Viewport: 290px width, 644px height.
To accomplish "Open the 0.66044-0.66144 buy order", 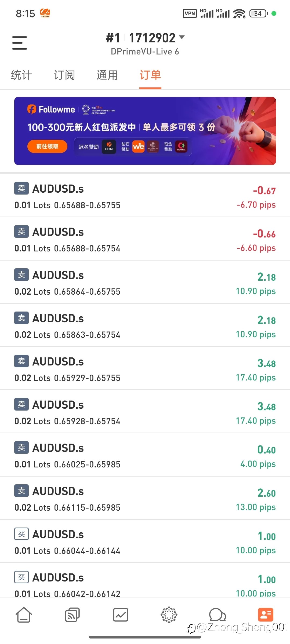I will click(x=145, y=542).
